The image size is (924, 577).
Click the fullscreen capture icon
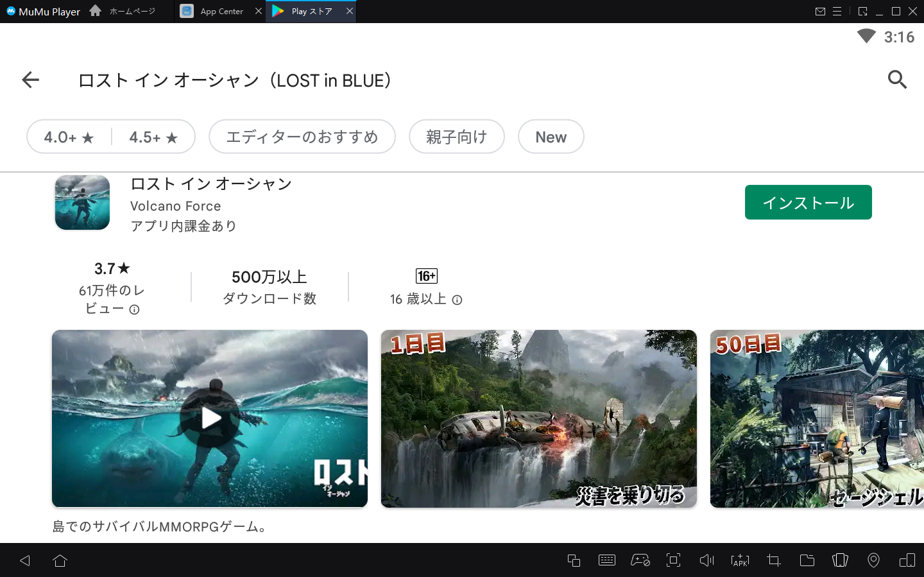(673, 560)
